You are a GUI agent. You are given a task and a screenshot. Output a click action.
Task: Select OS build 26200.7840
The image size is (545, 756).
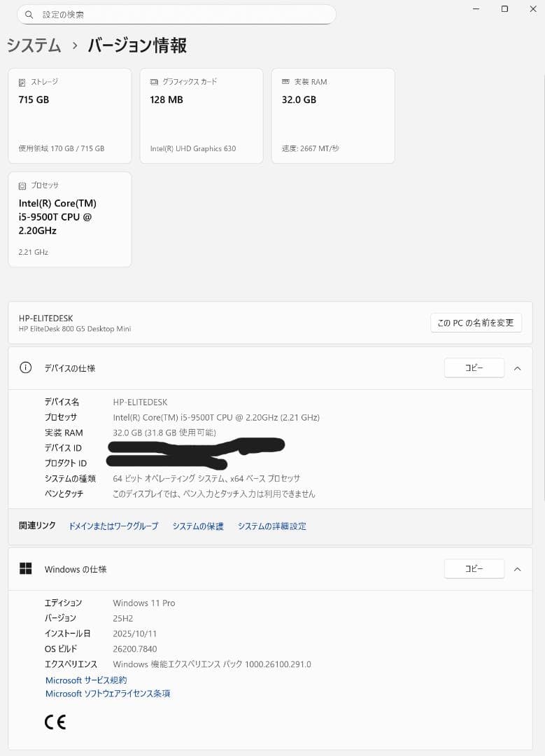[135, 649]
